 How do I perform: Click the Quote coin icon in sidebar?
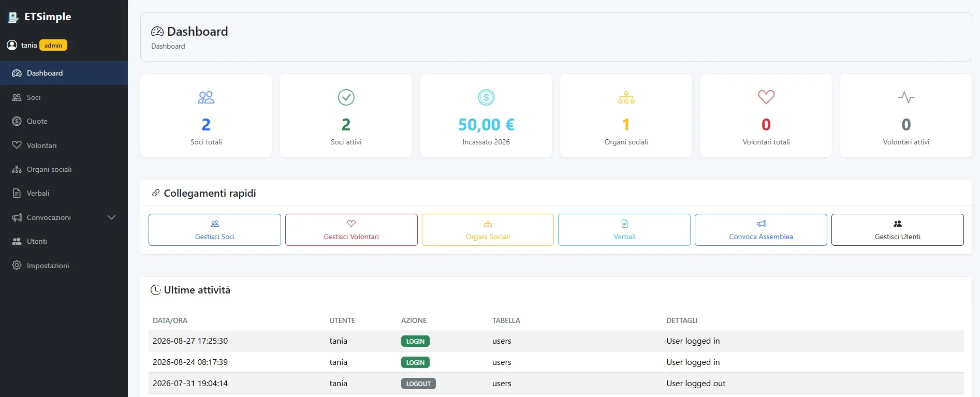17,121
